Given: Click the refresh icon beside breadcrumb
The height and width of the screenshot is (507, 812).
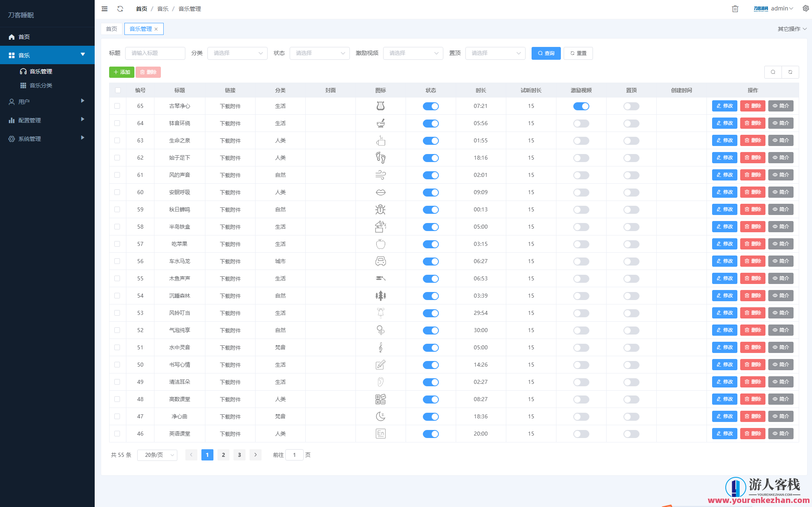Looking at the screenshot, I should point(120,9).
